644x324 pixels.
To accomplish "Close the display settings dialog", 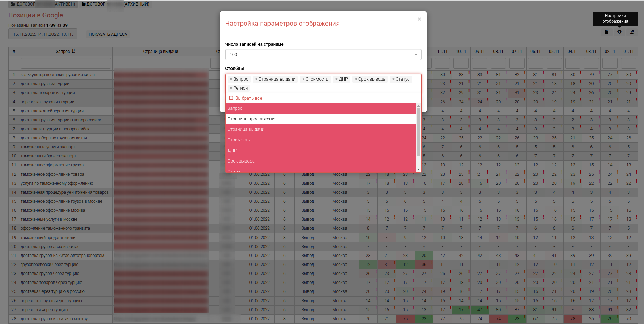I will pyautogui.click(x=419, y=19).
